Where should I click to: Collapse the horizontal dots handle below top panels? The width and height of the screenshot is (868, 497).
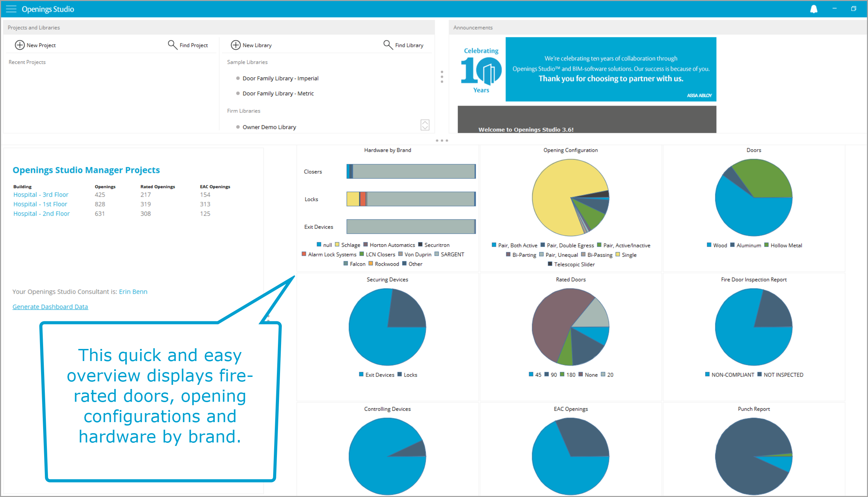442,140
